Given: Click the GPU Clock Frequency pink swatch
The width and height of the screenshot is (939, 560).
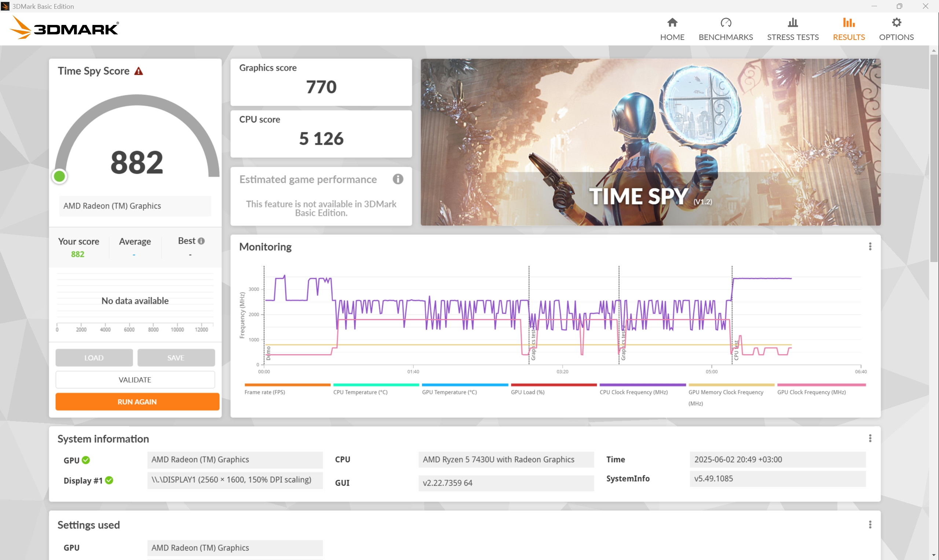Looking at the screenshot, I should tap(821, 385).
